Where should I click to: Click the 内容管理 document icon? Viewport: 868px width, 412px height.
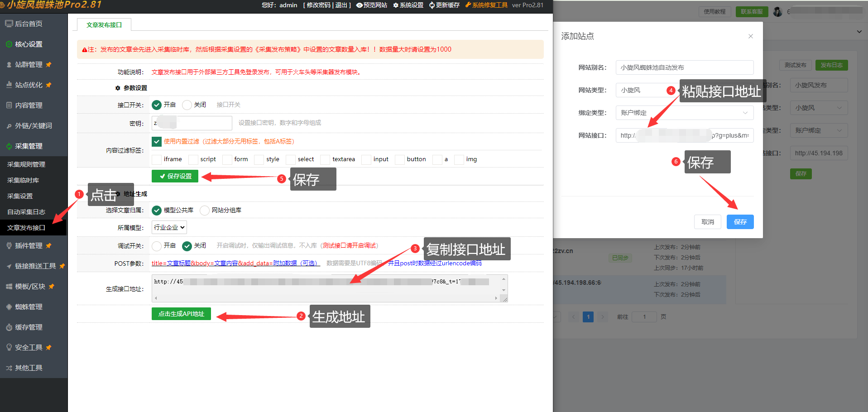(x=9, y=105)
